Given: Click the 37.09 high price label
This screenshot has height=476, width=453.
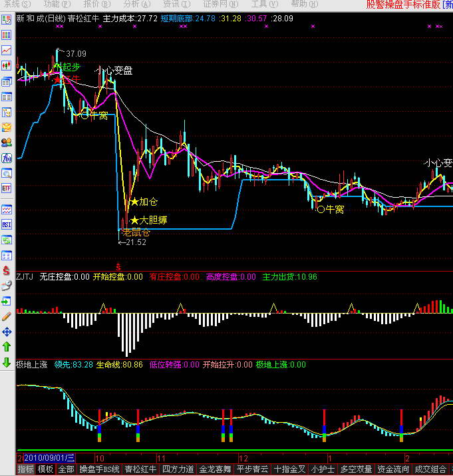Looking at the screenshot, I should 76,54.
